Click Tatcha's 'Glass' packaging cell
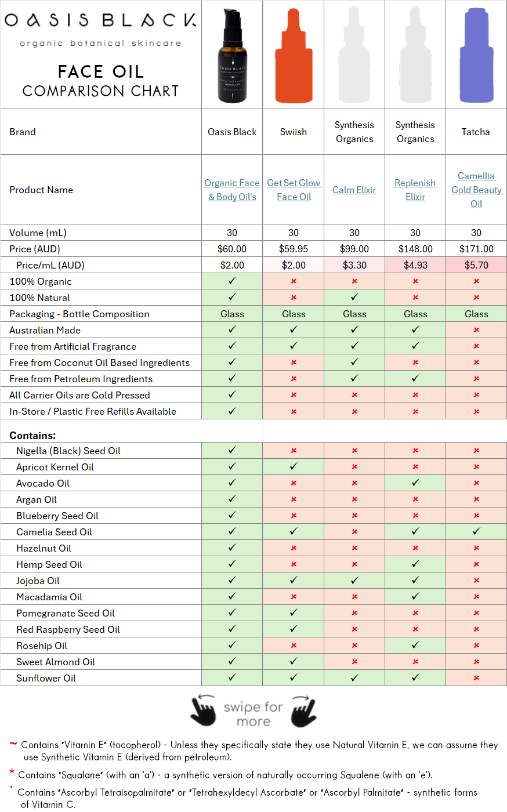The width and height of the screenshot is (507, 812). pyautogui.click(x=476, y=314)
